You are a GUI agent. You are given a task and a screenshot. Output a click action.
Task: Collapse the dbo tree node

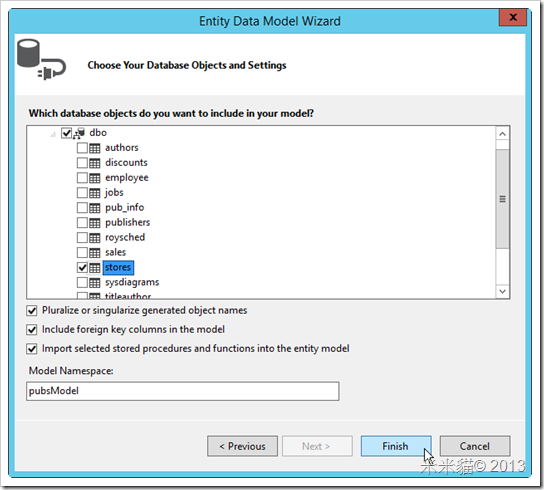point(53,134)
